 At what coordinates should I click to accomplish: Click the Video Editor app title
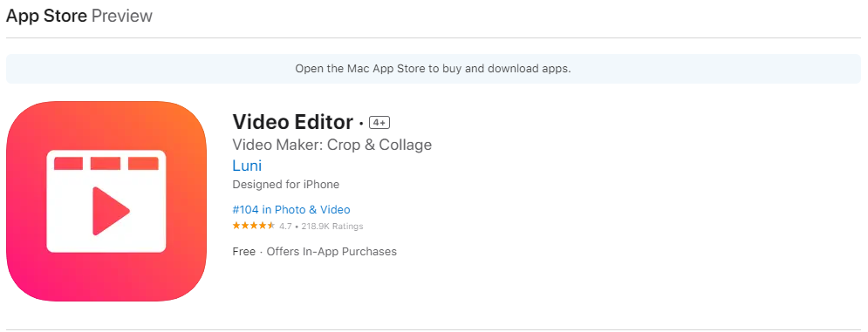pyautogui.click(x=293, y=122)
